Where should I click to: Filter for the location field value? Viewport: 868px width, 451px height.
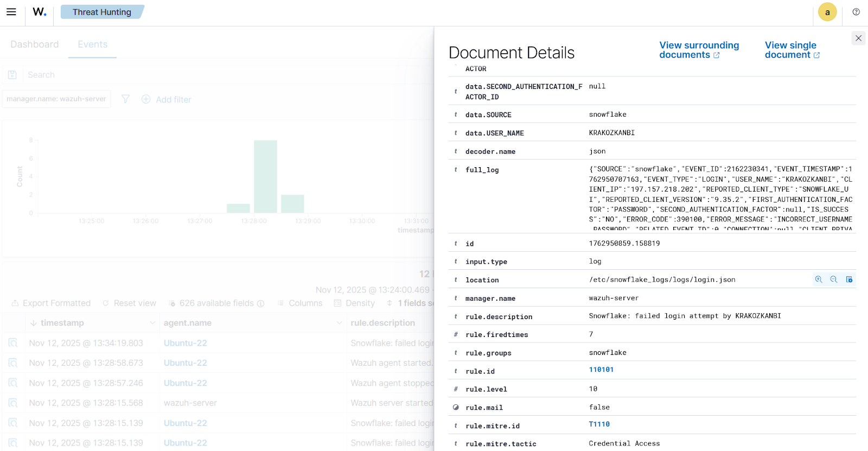[819, 280]
